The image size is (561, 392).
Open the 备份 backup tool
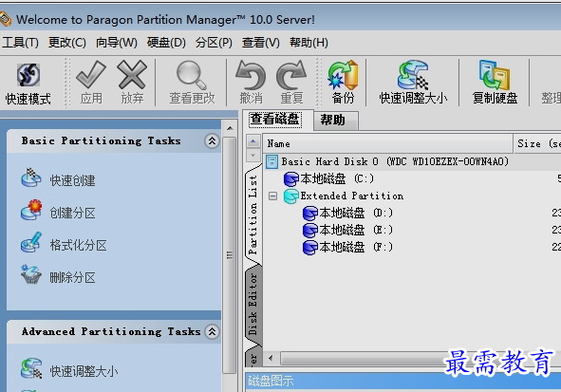(343, 75)
